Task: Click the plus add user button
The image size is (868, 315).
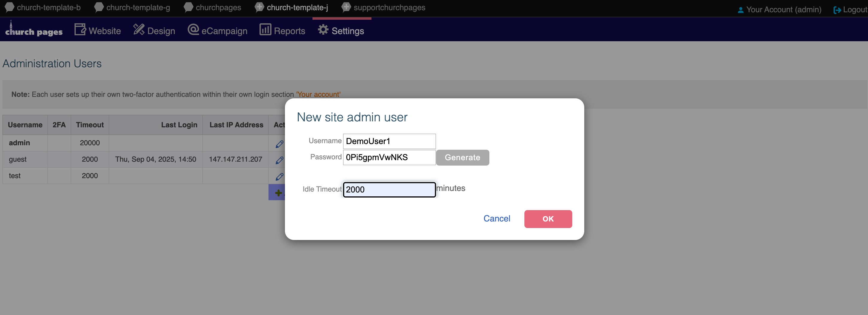Action: pyautogui.click(x=278, y=192)
